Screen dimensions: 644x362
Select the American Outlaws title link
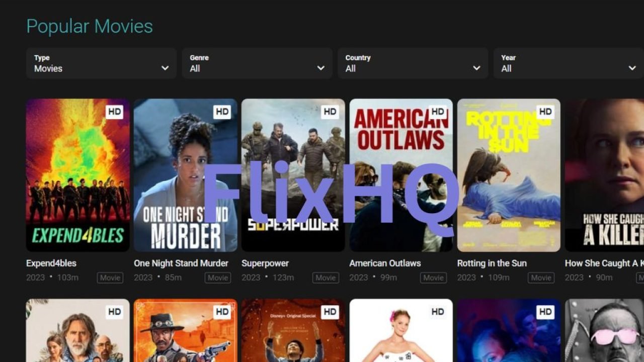coord(385,263)
